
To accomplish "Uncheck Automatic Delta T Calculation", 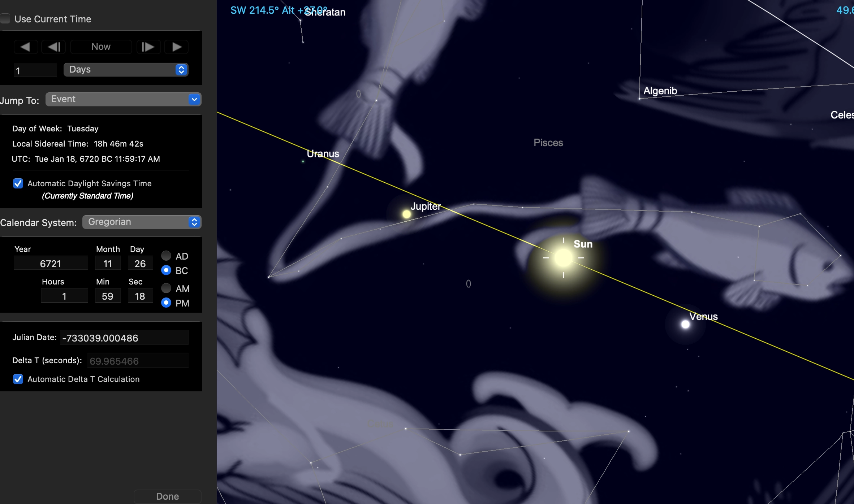I will pyautogui.click(x=18, y=379).
